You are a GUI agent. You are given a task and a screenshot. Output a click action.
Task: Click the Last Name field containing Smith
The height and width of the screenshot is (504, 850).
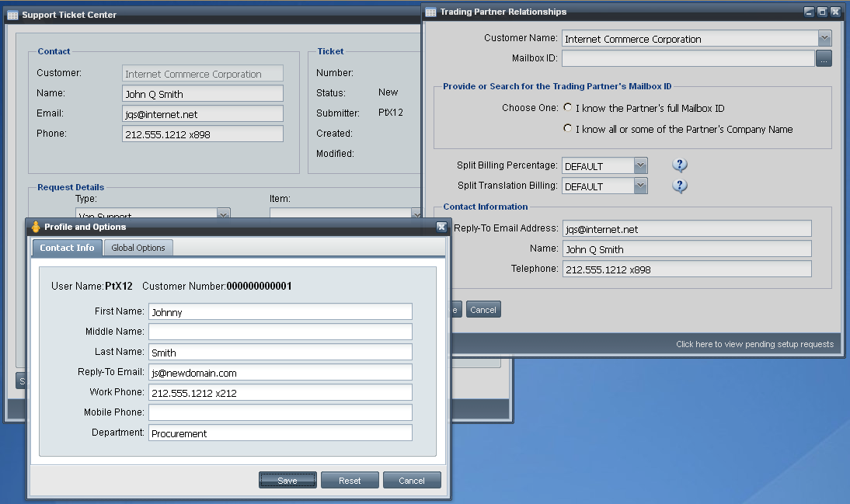click(280, 353)
